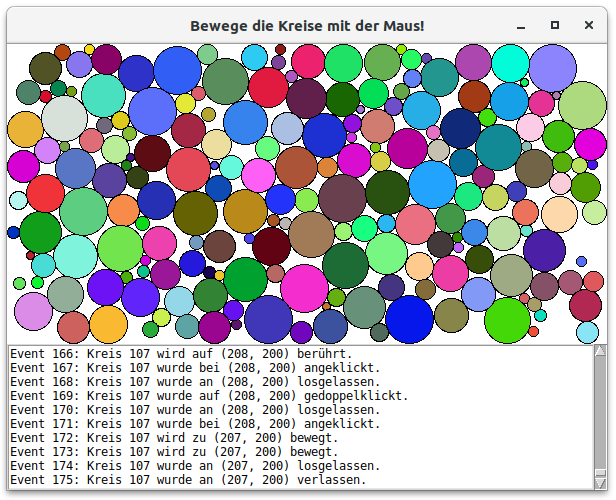The width and height of the screenshot is (616, 500).
Task: Select the big bright lime green circle
Action: (507, 319)
